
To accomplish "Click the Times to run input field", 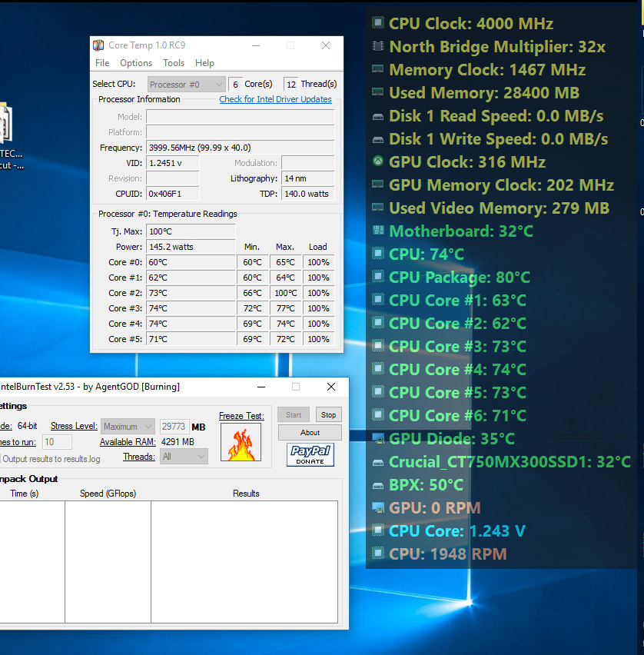I will pos(57,442).
